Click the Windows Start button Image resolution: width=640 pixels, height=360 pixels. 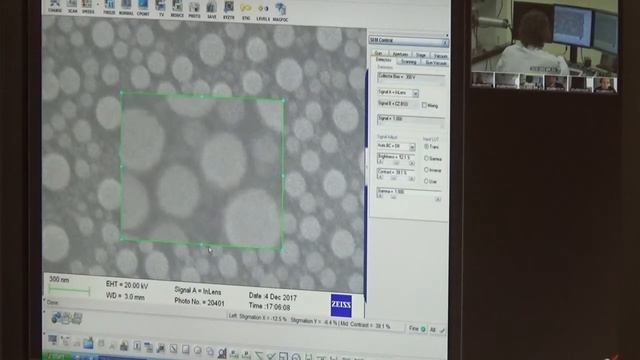pyautogui.click(x=57, y=356)
